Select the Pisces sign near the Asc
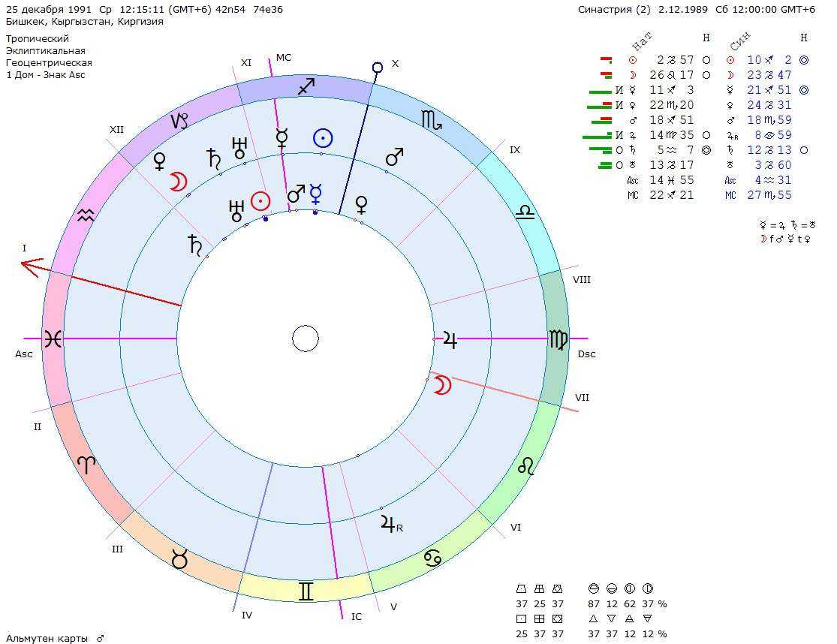837x644 pixels. [x=53, y=339]
